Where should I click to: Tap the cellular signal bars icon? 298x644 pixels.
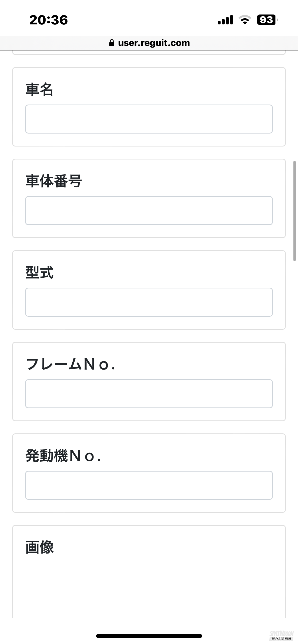pyautogui.click(x=225, y=20)
